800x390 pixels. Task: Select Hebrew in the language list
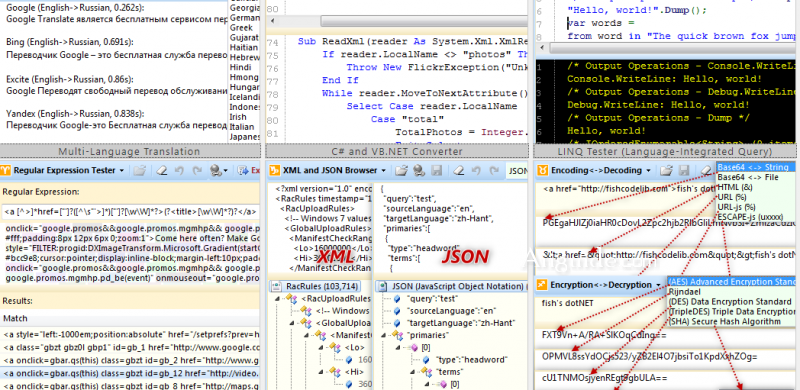click(244, 57)
